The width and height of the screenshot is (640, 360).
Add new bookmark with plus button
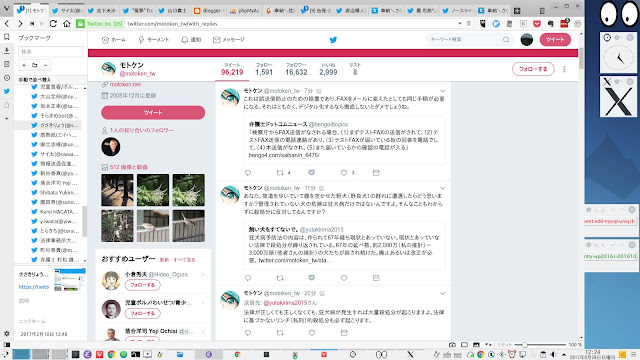pos(24,65)
